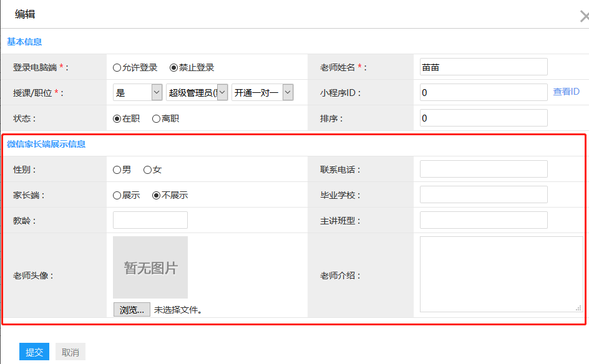Focus the 老师姓名 input field
Viewport: 589px width, 364px height.
tap(484, 67)
